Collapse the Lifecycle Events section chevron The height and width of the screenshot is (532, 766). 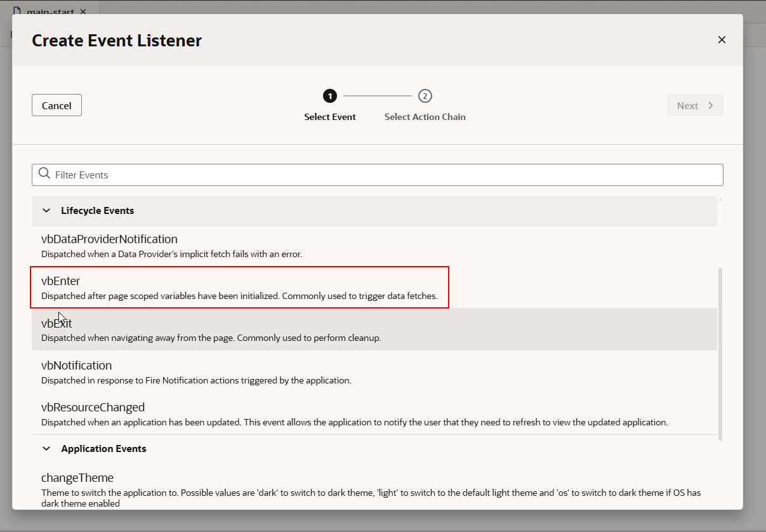[46, 211]
